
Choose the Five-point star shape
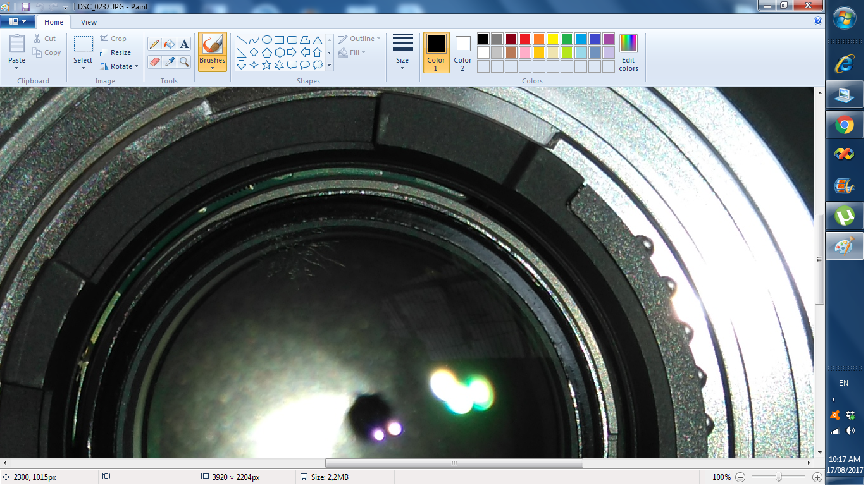[x=266, y=64]
